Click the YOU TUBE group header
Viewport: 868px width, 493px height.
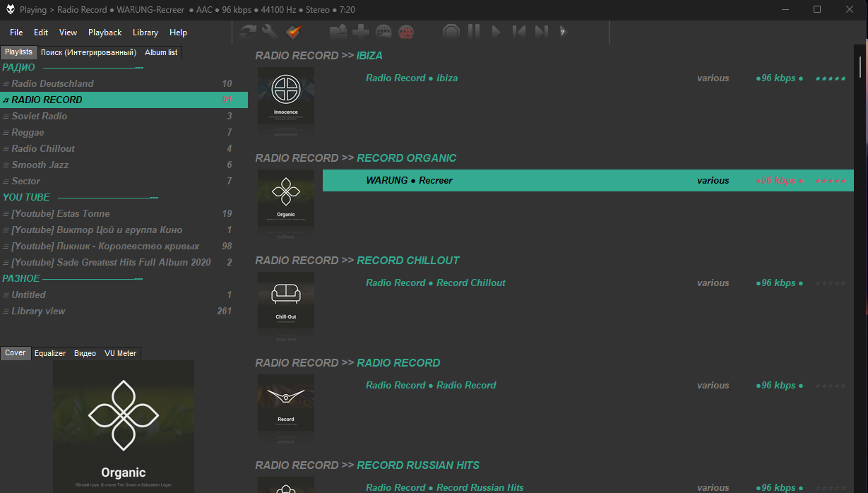click(x=124, y=197)
